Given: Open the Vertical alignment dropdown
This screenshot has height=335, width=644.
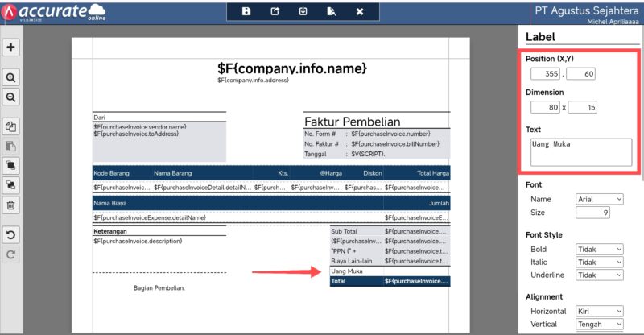Looking at the screenshot, I should (599, 324).
